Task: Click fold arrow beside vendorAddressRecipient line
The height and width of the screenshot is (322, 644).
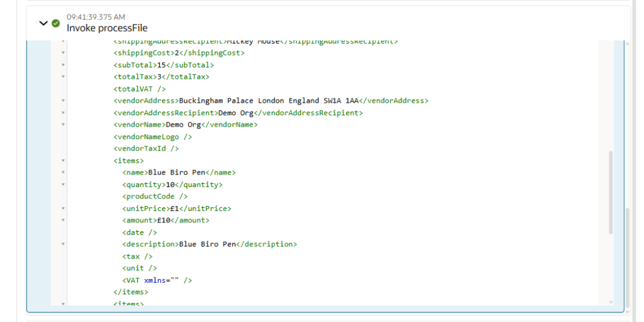Action: (63, 113)
